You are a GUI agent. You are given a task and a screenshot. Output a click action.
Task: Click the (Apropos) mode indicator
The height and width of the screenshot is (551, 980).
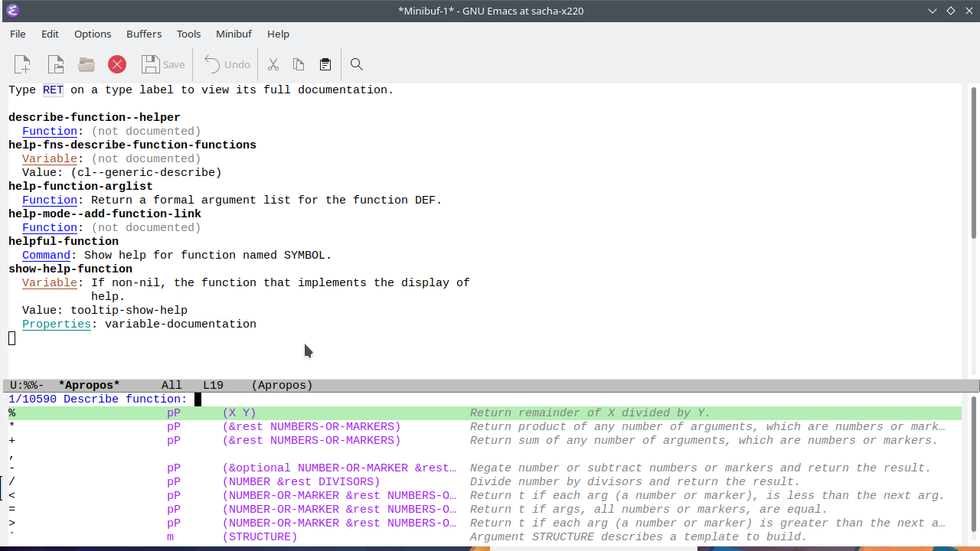pos(282,385)
